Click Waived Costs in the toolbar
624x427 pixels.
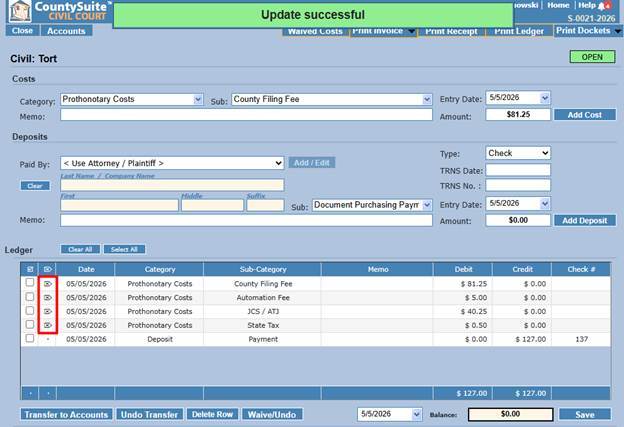tap(315, 31)
